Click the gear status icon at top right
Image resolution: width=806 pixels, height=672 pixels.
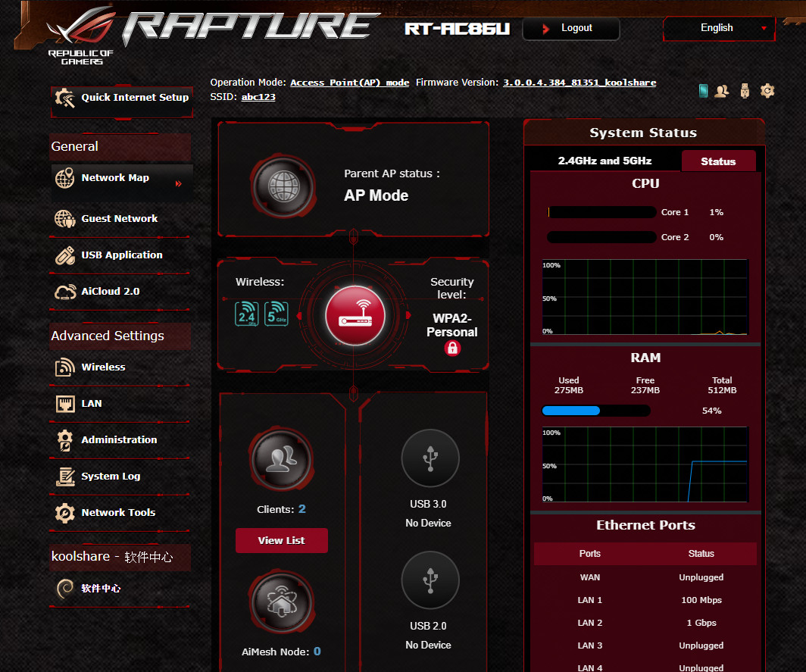(x=767, y=91)
